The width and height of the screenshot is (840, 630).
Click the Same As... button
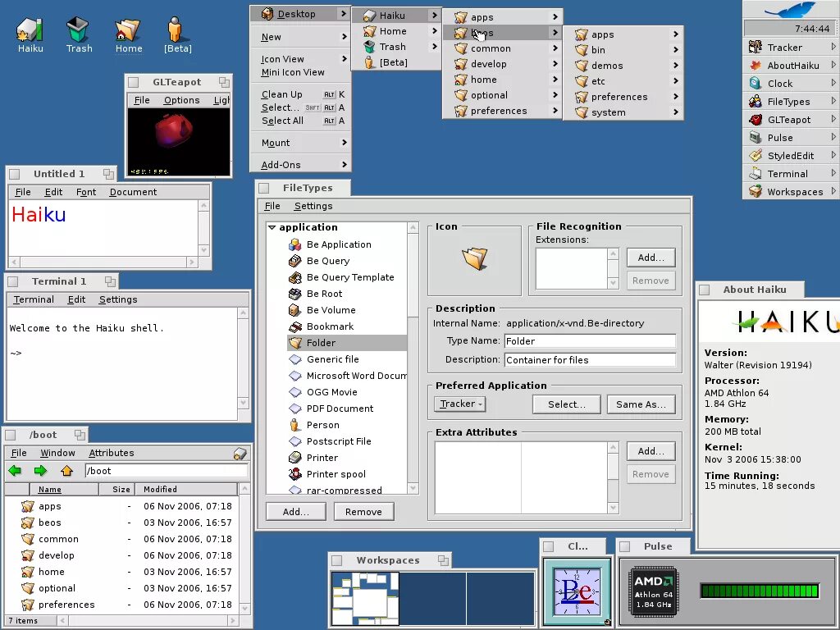pos(641,404)
